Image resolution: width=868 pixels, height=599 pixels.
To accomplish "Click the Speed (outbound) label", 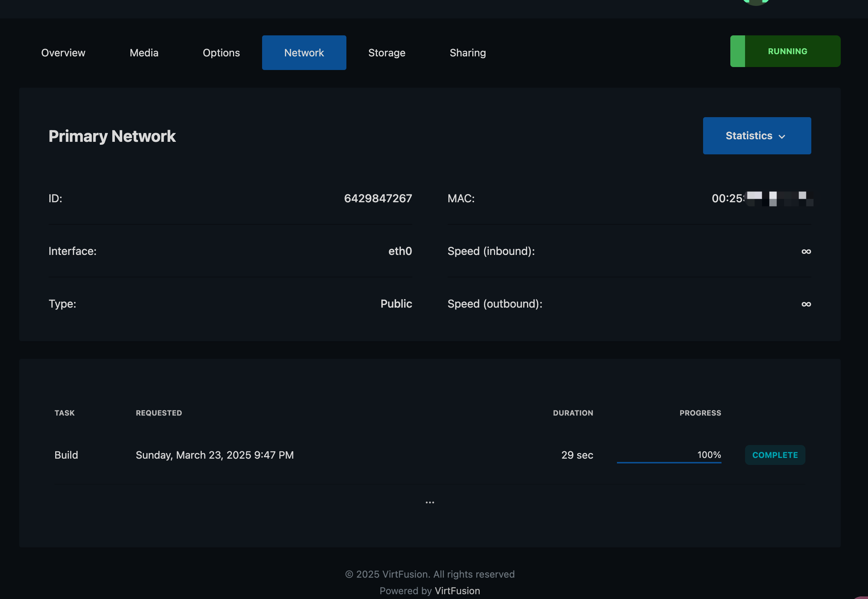I will (494, 304).
